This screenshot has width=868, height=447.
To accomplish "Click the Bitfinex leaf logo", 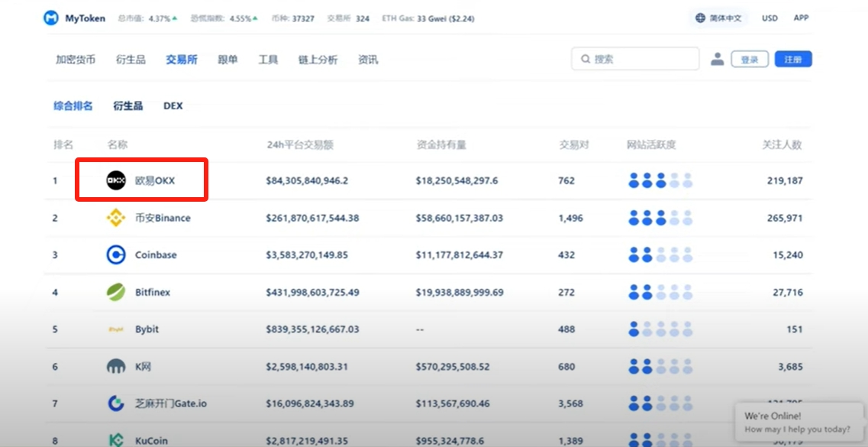I will click(x=116, y=292).
